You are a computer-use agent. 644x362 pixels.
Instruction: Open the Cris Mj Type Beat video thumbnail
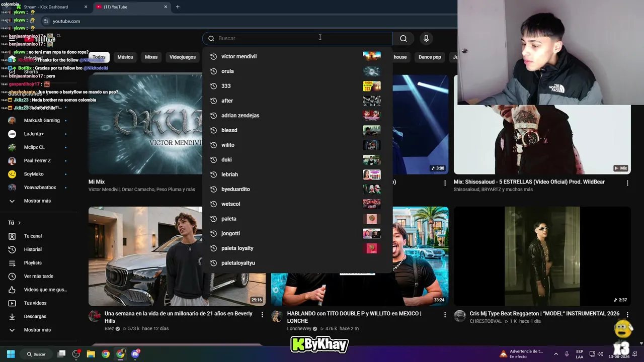pyautogui.click(x=542, y=256)
